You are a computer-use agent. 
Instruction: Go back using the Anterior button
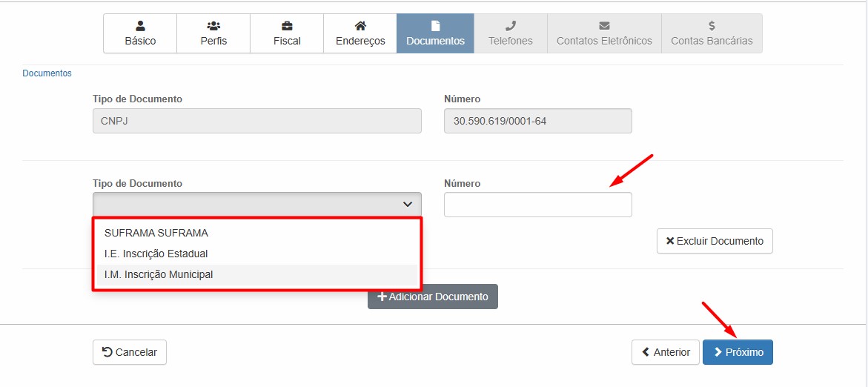point(666,352)
